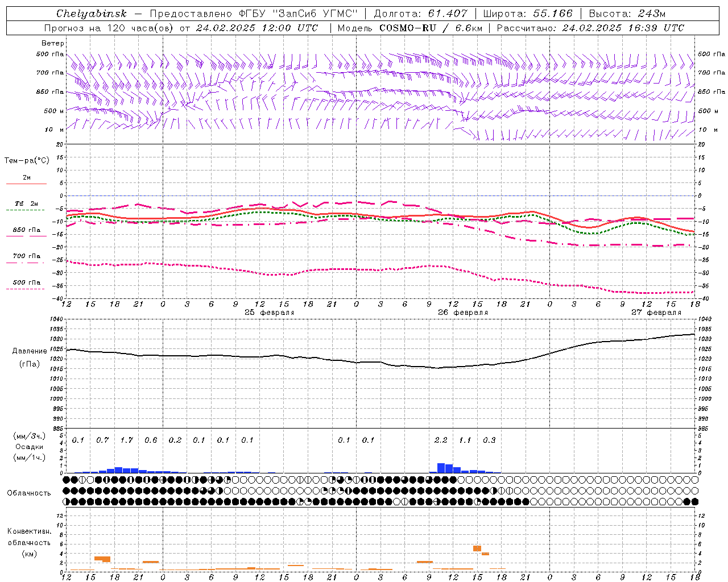Click the 'Конвективн.' convective cloud label
Viewport: 728px width, 582px height.
(30, 531)
